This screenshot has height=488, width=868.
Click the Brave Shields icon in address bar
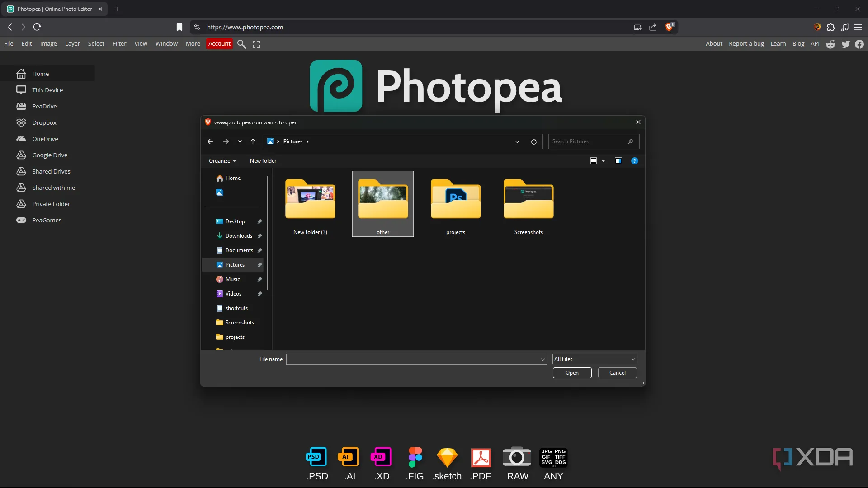(670, 27)
